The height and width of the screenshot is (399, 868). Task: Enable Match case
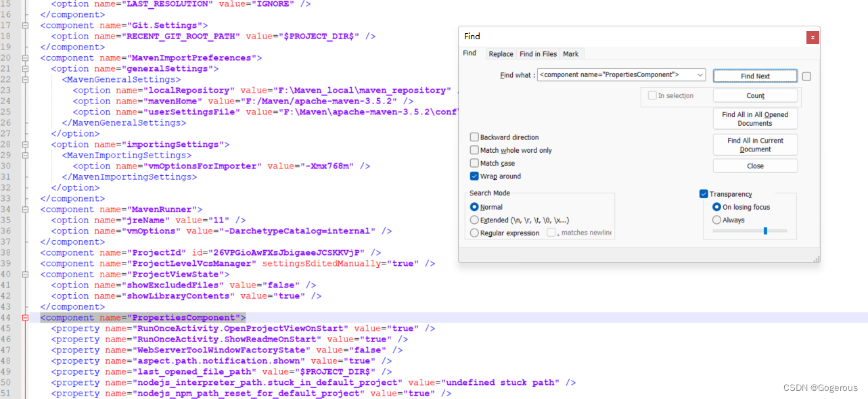(474, 163)
